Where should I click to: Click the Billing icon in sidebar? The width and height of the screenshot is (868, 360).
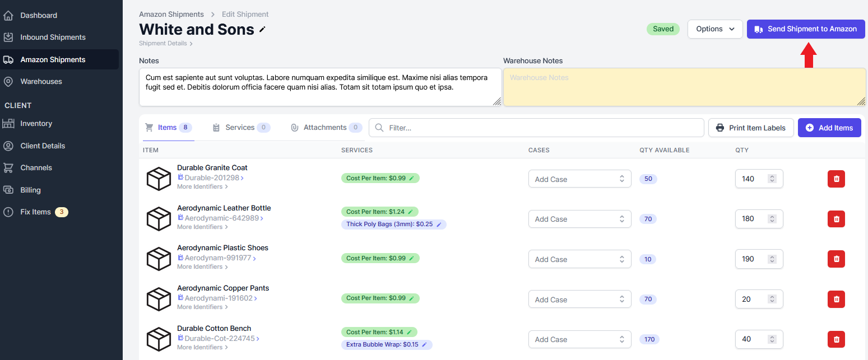tap(8, 190)
